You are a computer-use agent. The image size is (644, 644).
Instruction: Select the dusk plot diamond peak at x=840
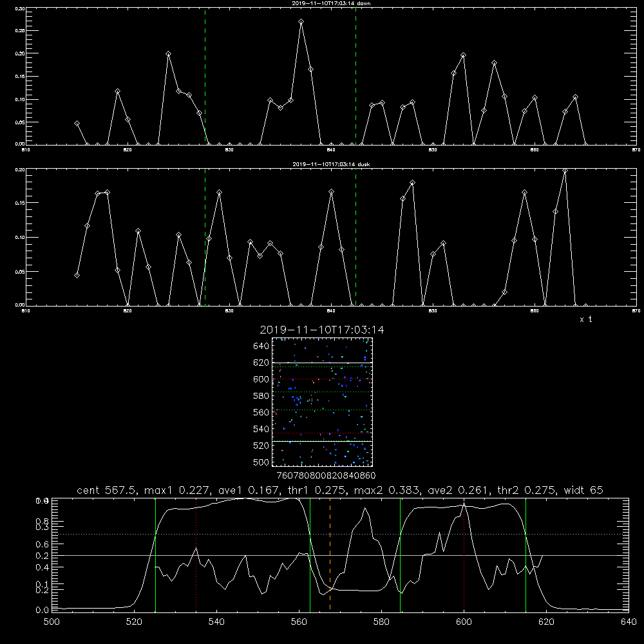(x=332, y=192)
